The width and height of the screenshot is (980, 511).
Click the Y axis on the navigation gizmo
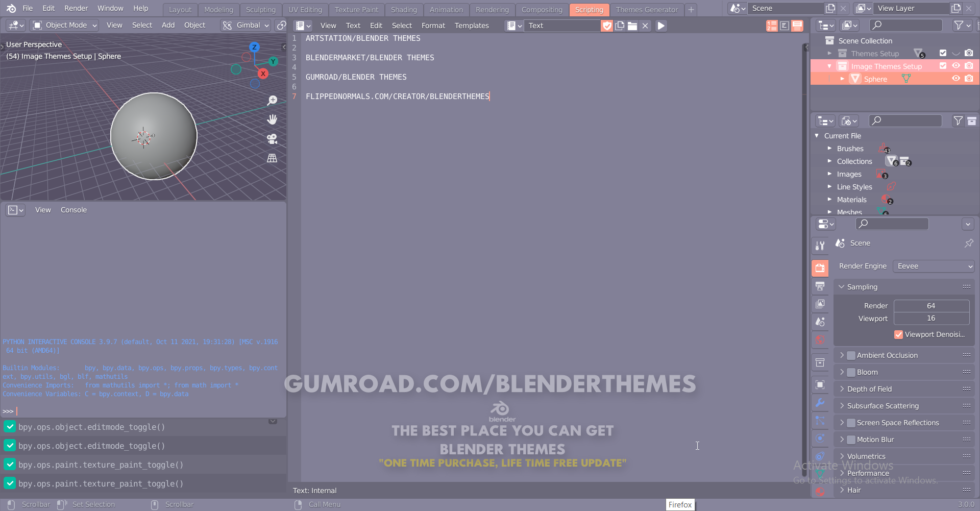pos(273,61)
